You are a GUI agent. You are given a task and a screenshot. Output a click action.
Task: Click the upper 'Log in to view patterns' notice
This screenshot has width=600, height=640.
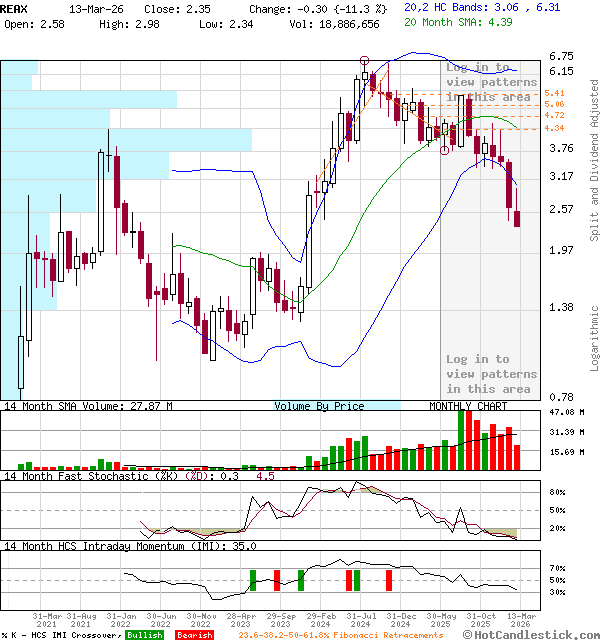click(x=491, y=82)
